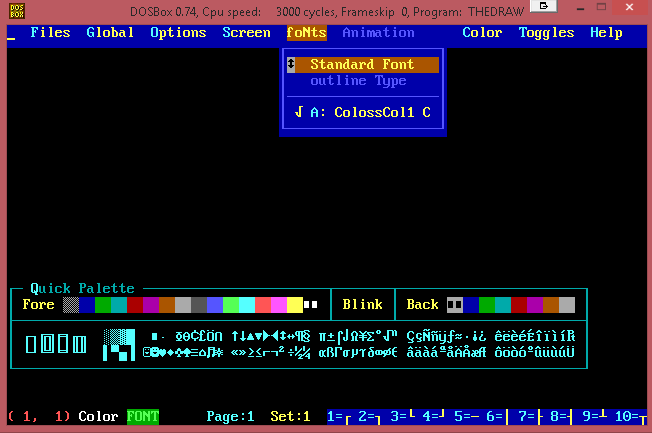Expand the Files pull-down menu

pos(50,33)
